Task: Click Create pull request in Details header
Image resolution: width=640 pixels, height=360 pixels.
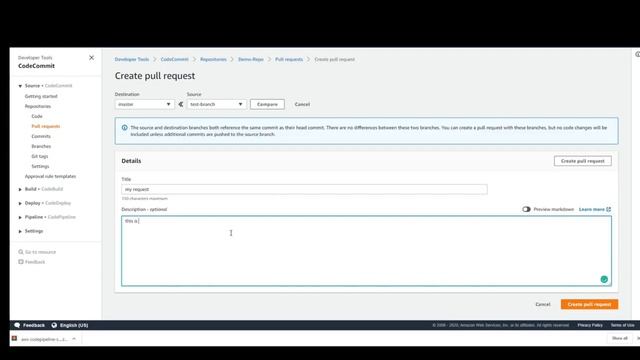Action: coord(582,161)
